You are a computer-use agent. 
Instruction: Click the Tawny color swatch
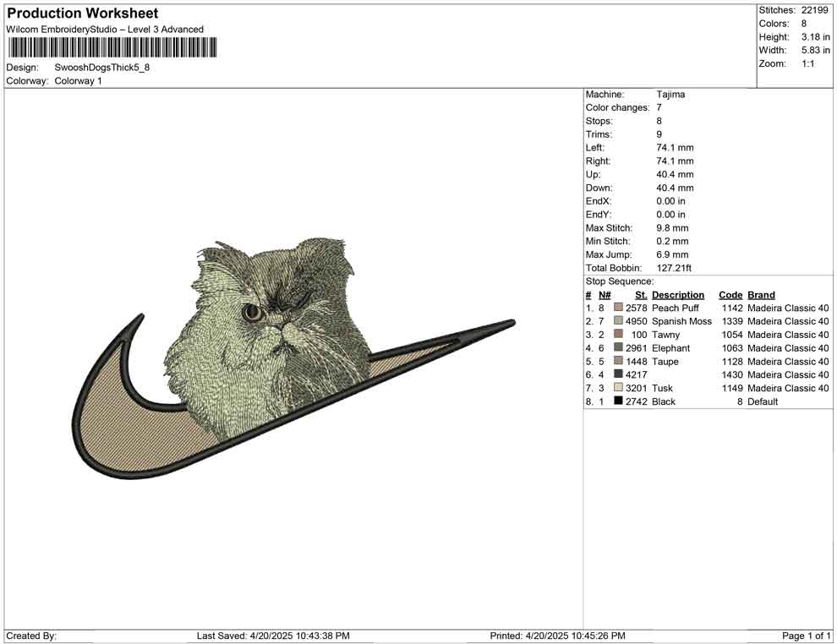618,334
